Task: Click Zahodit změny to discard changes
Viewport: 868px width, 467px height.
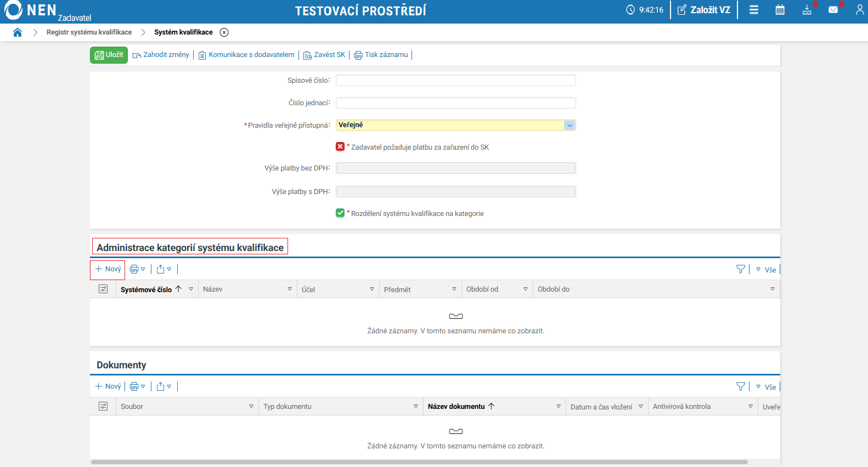Action: pos(161,55)
